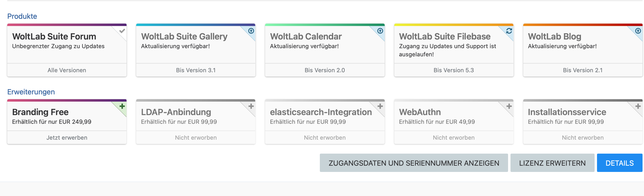Click Alle Versionen footer of Forum card
Screen dimensions: 644x196
[x=67, y=70]
